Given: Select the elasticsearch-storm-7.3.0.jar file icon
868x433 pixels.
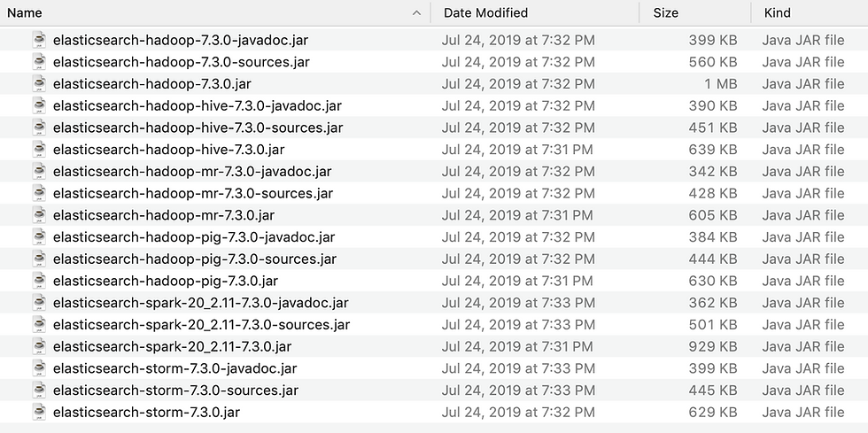Looking at the screenshot, I should point(39,412).
